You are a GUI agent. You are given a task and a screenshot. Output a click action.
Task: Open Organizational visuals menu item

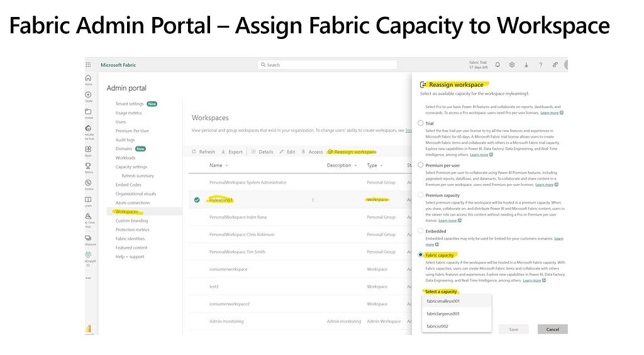pyautogui.click(x=136, y=194)
